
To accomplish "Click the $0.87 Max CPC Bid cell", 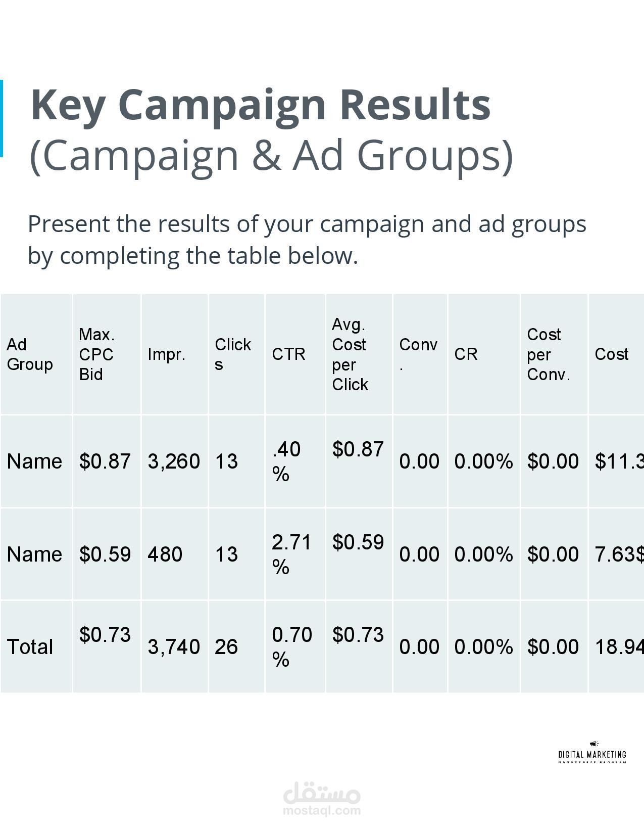I will point(105,461).
